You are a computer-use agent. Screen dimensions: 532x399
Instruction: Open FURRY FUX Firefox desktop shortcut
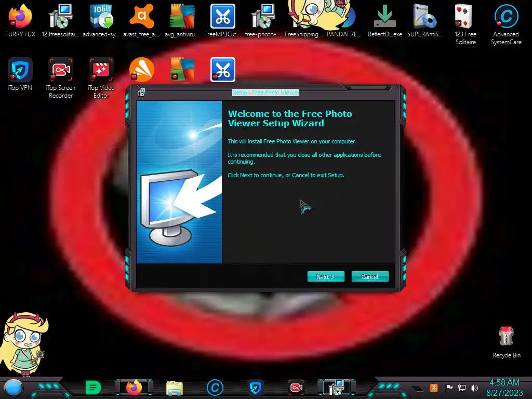click(x=20, y=20)
